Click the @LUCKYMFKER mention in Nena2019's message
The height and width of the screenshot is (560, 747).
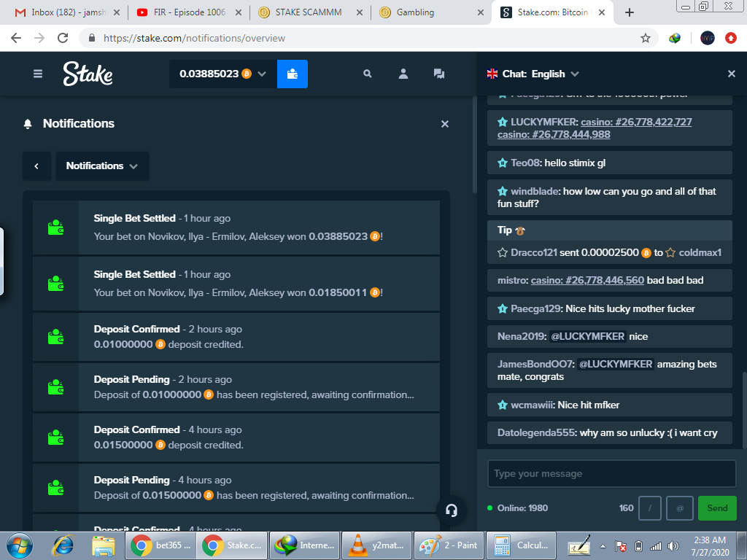tap(587, 336)
